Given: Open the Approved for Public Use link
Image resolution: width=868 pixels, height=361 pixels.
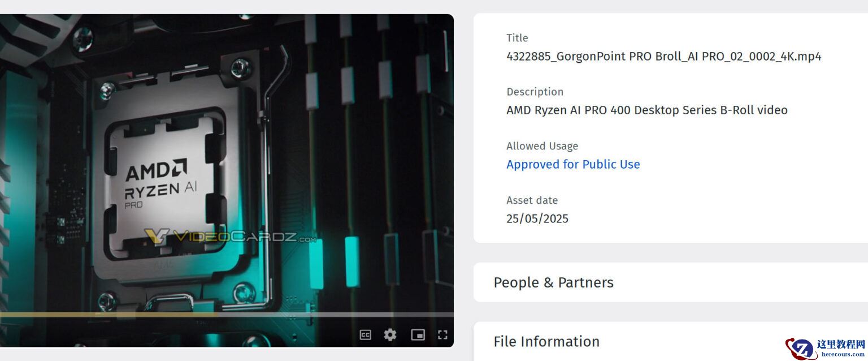Looking at the screenshot, I should click(573, 164).
